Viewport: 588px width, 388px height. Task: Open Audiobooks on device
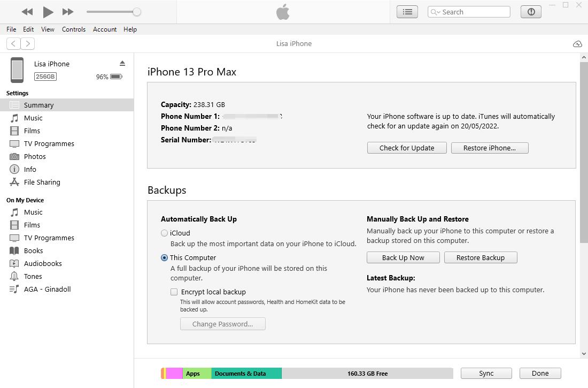(67, 263)
